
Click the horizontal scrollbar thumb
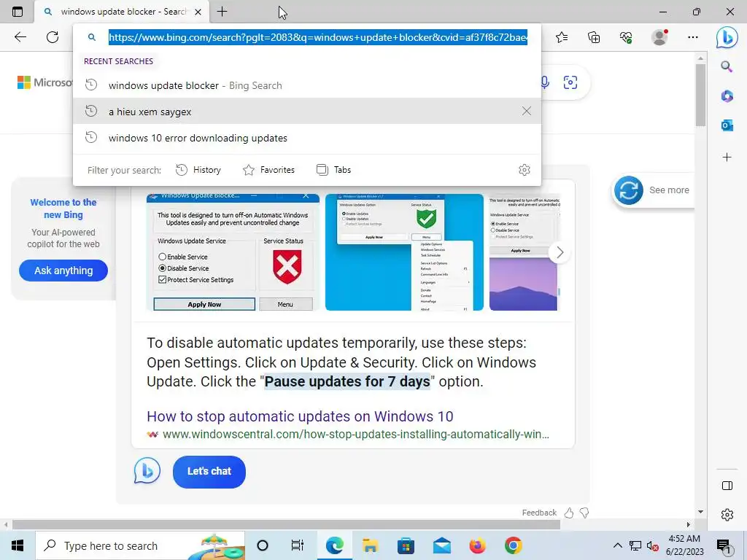click(x=286, y=525)
